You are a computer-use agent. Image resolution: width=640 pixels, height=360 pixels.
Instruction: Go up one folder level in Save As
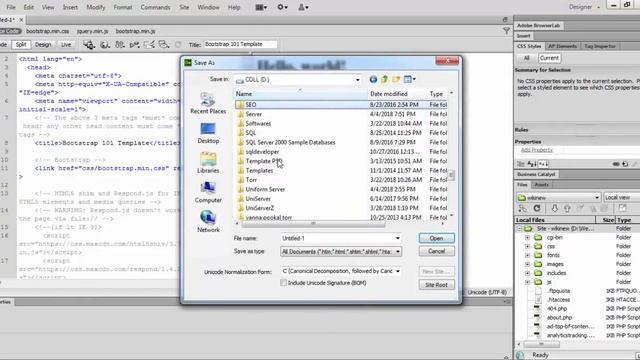pos(384,80)
